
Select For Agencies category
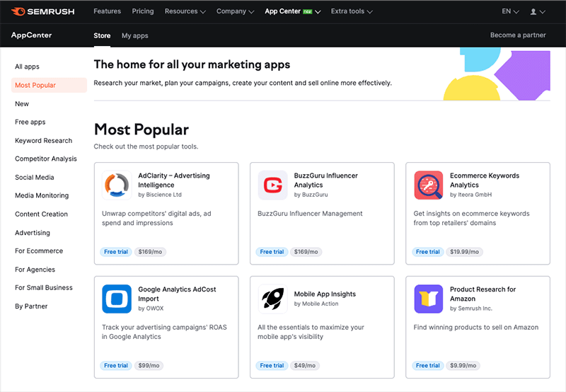pos(35,270)
